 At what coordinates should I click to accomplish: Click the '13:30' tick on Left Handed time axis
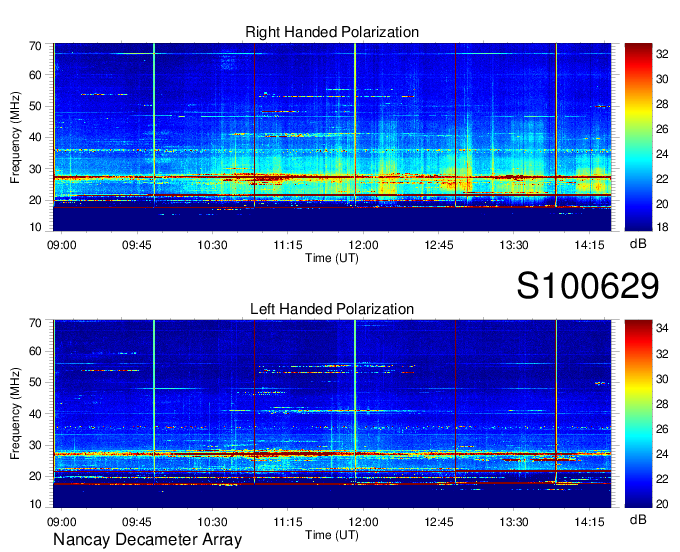pos(514,522)
